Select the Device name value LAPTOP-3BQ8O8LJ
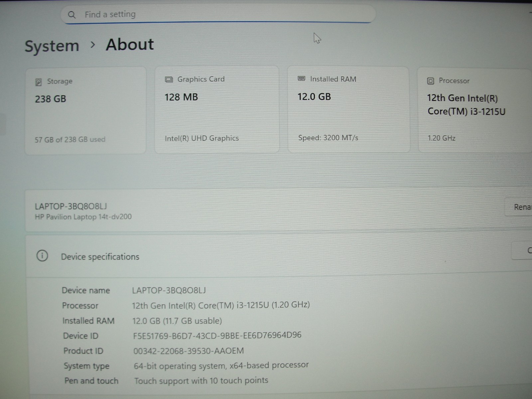532x399 pixels. (x=169, y=290)
